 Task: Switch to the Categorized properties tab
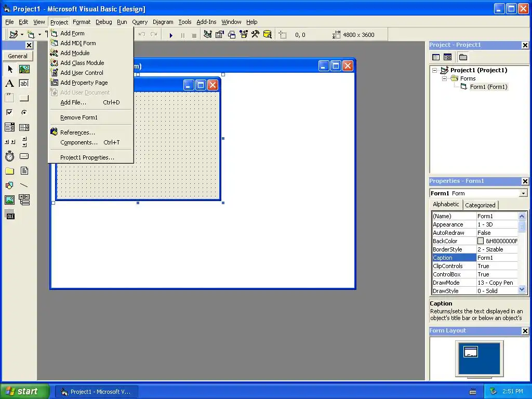click(x=480, y=205)
